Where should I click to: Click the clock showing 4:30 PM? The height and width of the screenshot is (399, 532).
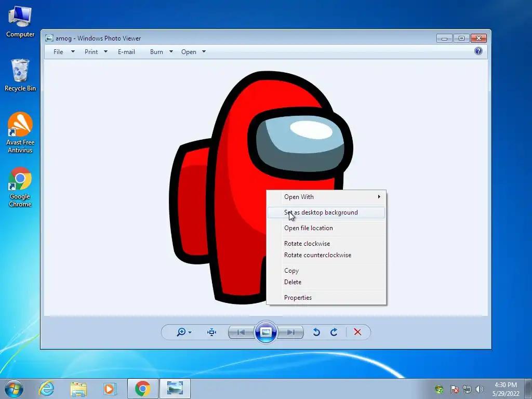click(x=506, y=389)
